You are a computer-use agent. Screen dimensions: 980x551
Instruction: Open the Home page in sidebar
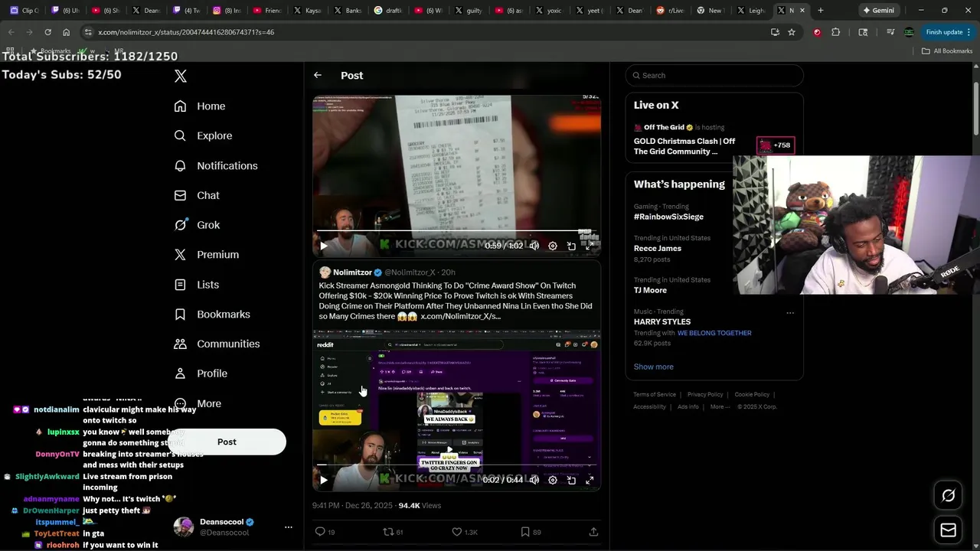pyautogui.click(x=200, y=106)
